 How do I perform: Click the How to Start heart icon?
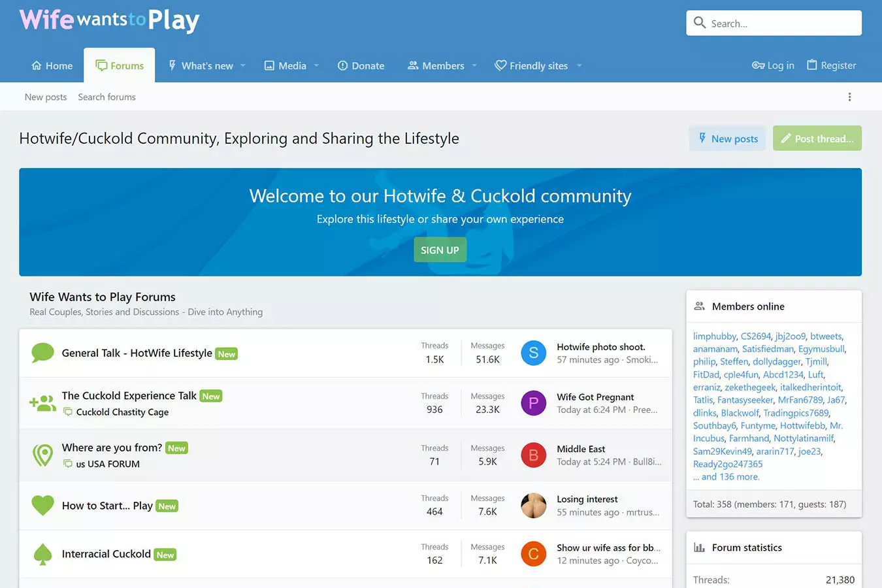(42, 505)
